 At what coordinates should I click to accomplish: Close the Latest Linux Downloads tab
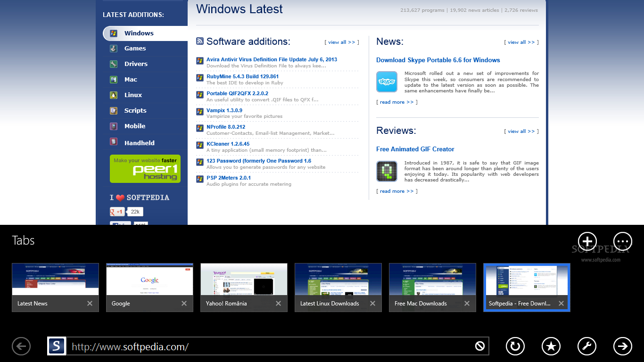[x=372, y=303]
